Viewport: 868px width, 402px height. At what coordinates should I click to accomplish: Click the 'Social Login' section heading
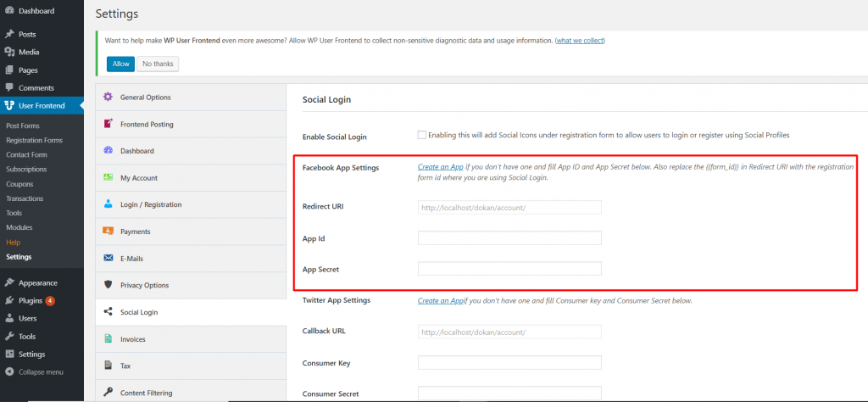326,100
